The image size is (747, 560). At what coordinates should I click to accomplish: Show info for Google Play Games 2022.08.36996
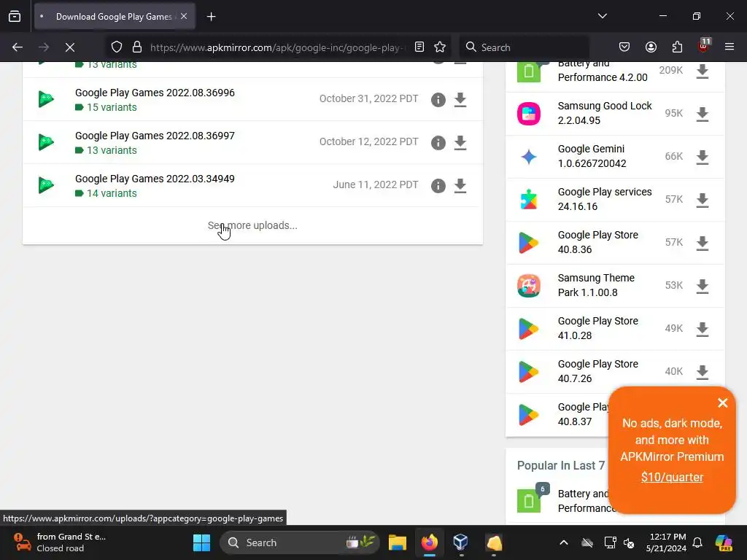pyautogui.click(x=438, y=99)
